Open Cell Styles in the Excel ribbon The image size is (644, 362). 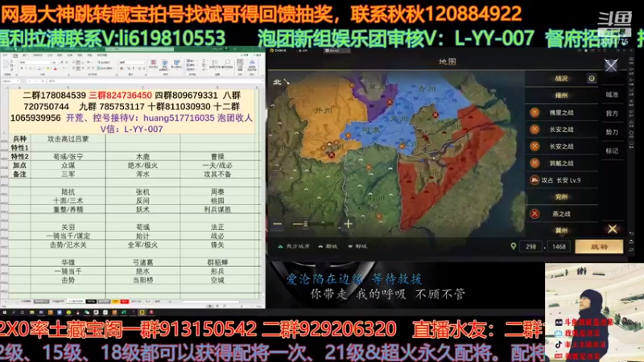(x=176, y=66)
